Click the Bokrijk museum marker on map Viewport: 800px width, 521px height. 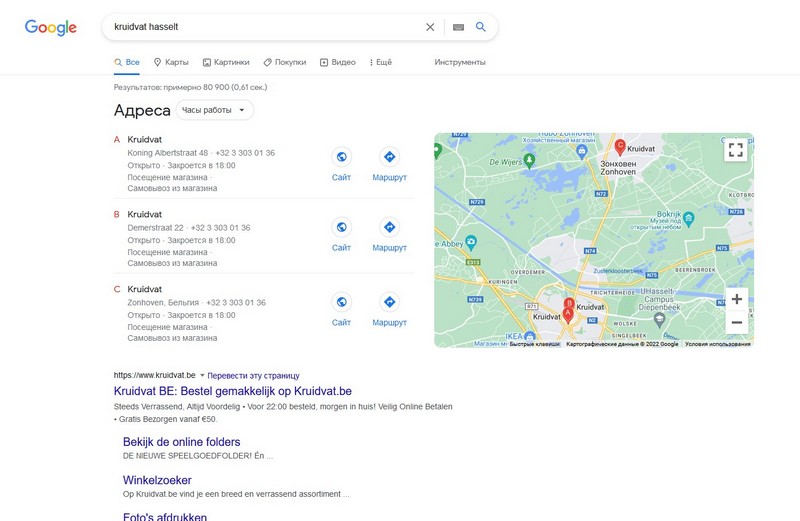tap(688, 219)
